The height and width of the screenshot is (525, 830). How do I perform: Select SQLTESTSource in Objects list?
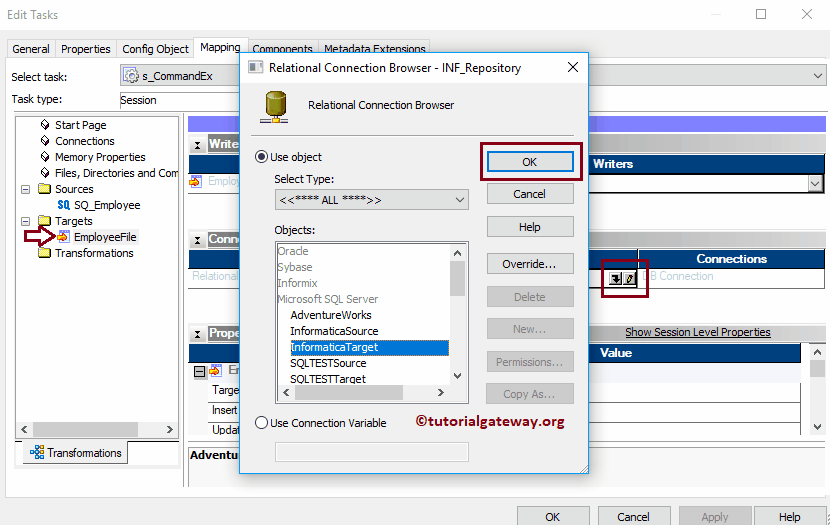328,363
